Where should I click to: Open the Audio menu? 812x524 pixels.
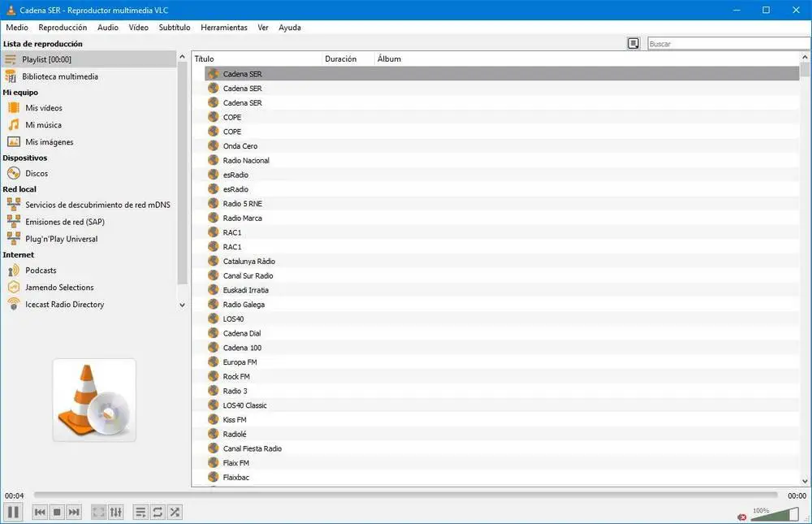pyautogui.click(x=108, y=28)
